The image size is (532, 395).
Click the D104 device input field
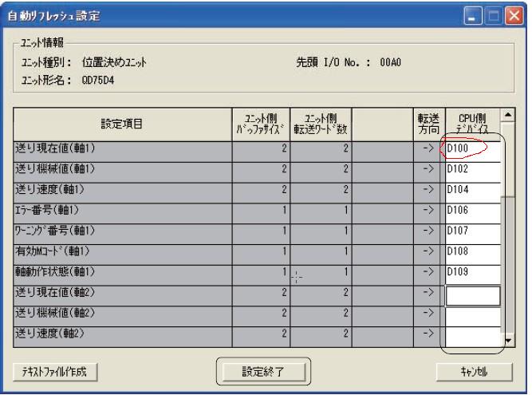tap(472, 190)
